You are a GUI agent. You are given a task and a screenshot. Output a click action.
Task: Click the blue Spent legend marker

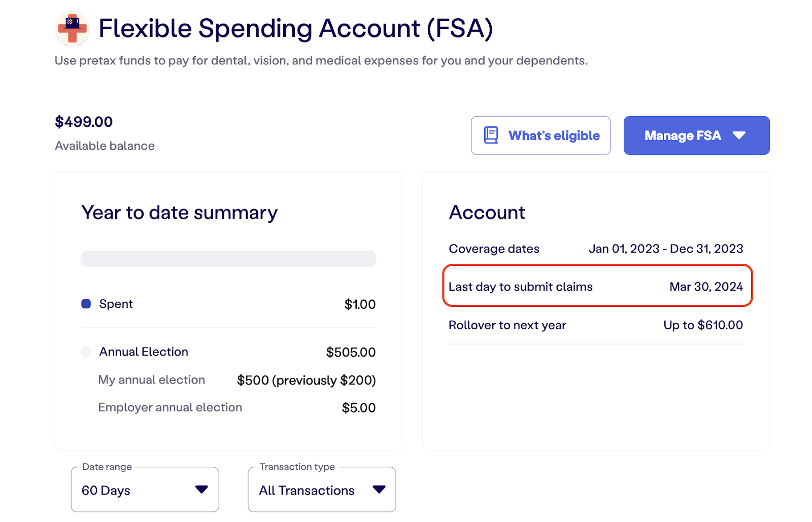86,304
